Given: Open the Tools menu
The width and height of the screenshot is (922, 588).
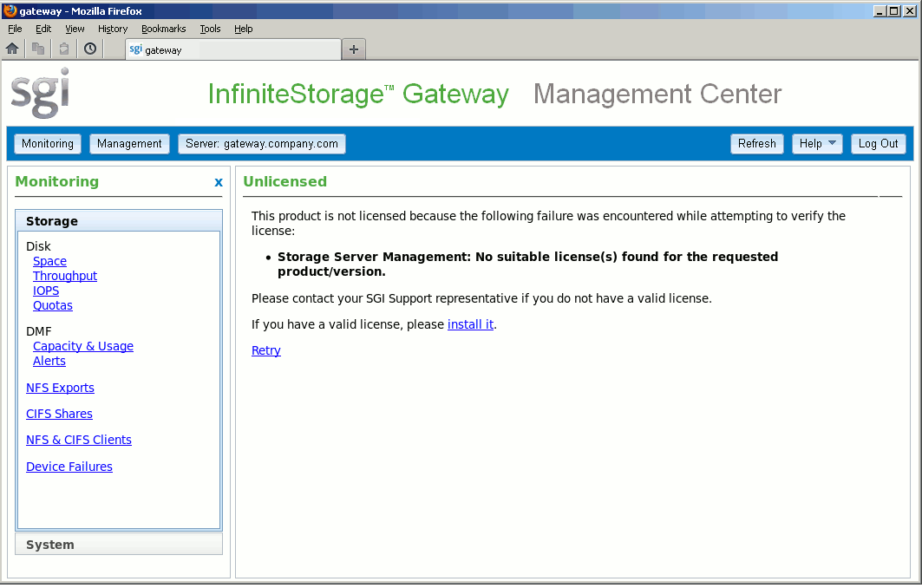Looking at the screenshot, I should pyautogui.click(x=210, y=29).
